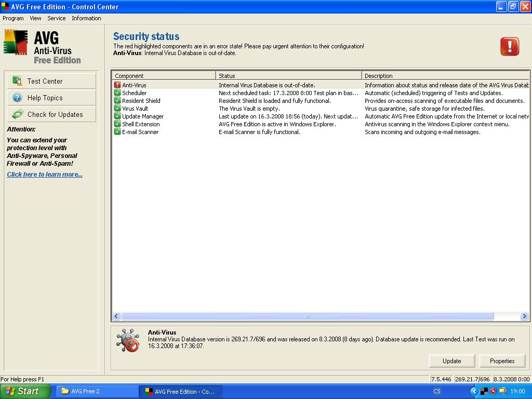Open the Windows Start menu
The height and width of the screenshot is (399, 532).
(25, 391)
